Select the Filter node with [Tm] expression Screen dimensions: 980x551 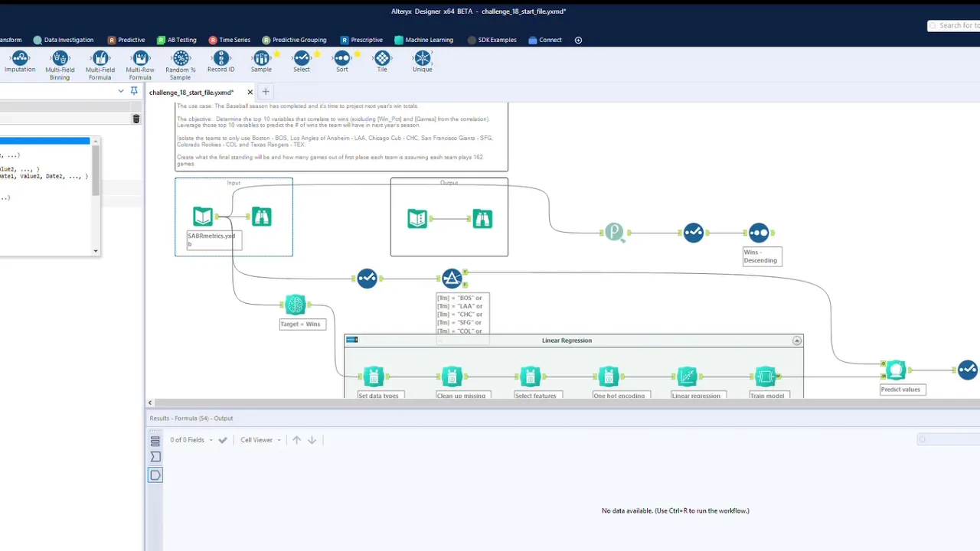point(452,279)
